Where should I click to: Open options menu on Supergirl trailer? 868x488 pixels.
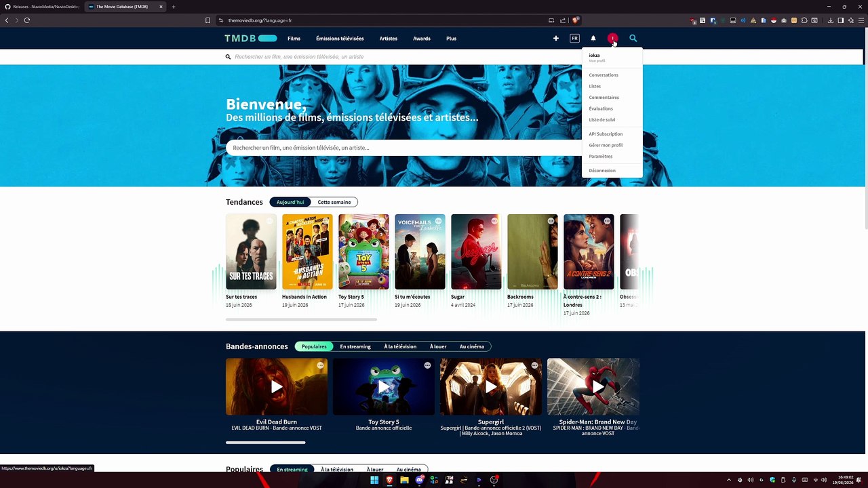click(x=534, y=365)
